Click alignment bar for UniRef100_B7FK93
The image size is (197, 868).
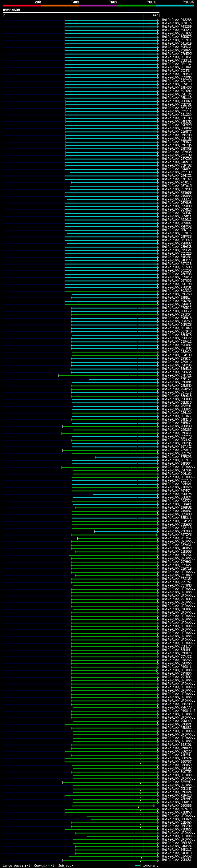click(x=127, y=457)
